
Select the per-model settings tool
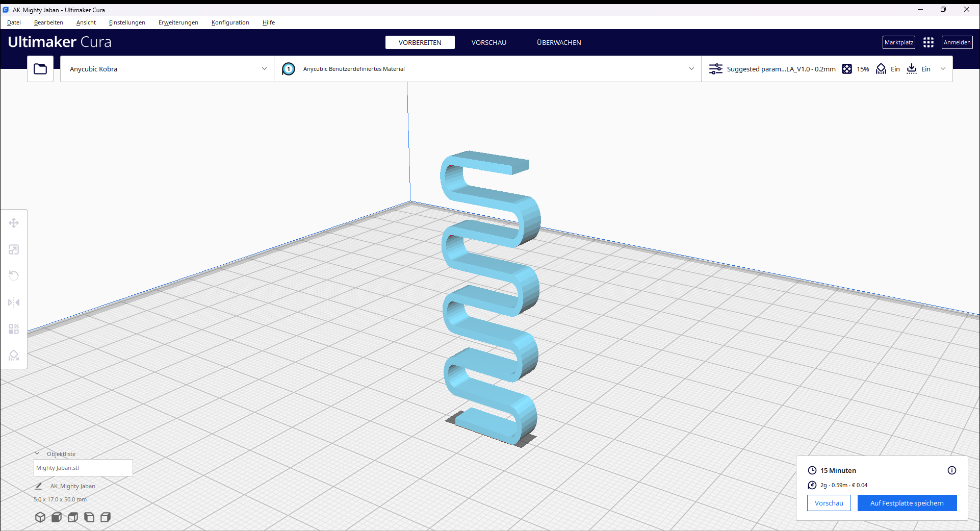pos(14,329)
